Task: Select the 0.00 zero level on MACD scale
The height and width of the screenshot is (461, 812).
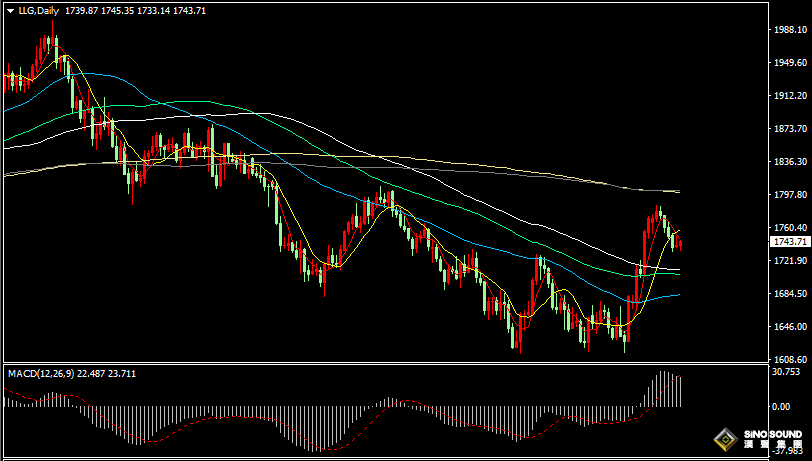Action: pos(782,406)
